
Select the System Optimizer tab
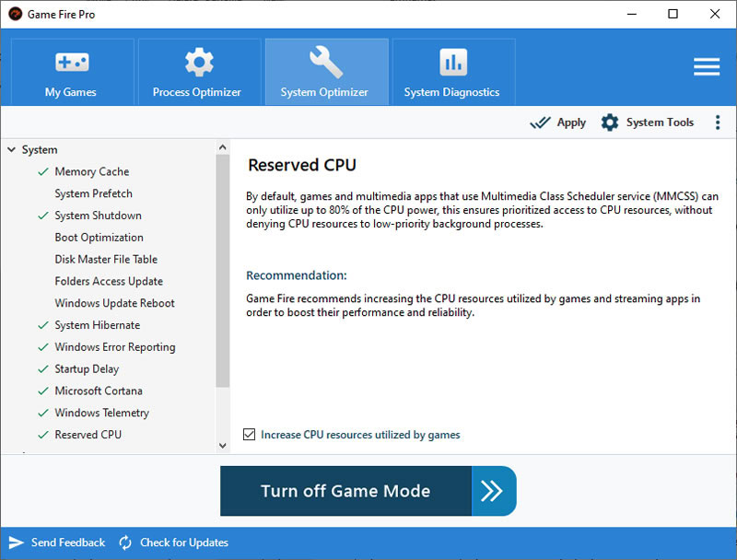[327, 72]
